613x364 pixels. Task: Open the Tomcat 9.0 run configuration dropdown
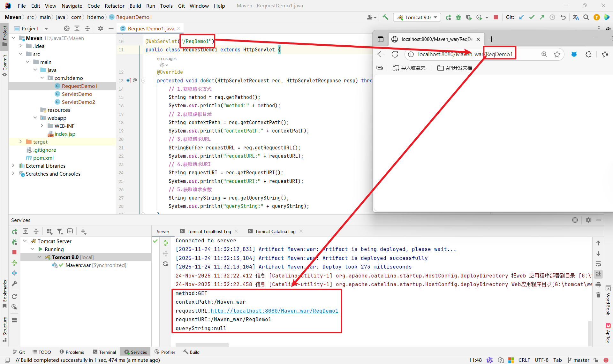[x=417, y=17]
